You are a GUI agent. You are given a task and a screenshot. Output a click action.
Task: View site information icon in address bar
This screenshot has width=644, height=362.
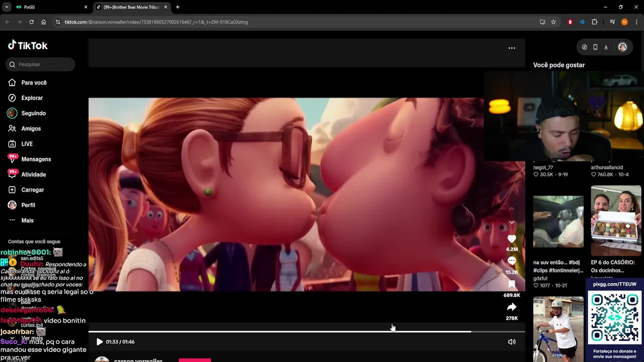pyautogui.click(x=58, y=22)
